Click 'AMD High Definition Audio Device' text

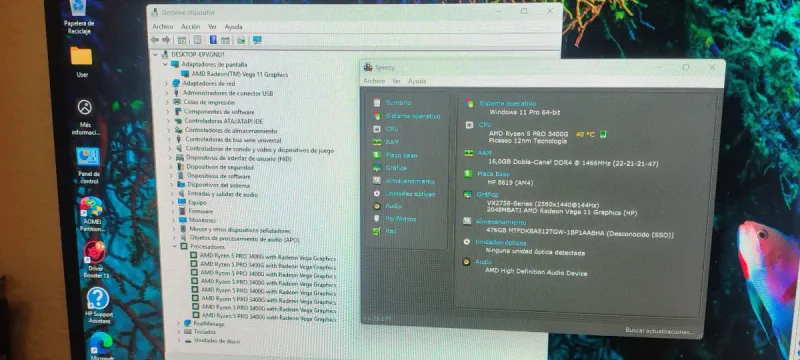536,271
